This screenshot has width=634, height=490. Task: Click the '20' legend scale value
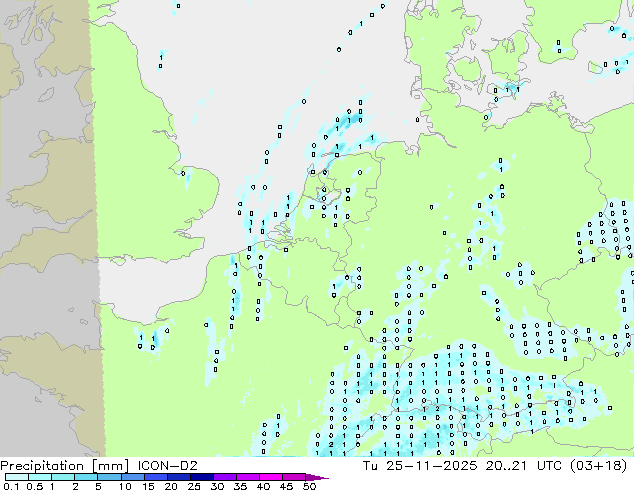[x=171, y=486]
